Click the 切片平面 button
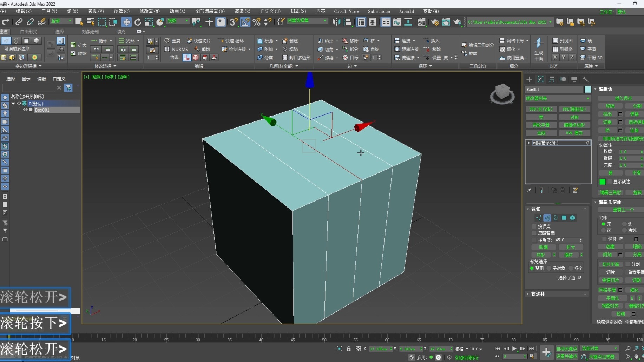The height and width of the screenshot is (362, 644). click(x=610, y=264)
